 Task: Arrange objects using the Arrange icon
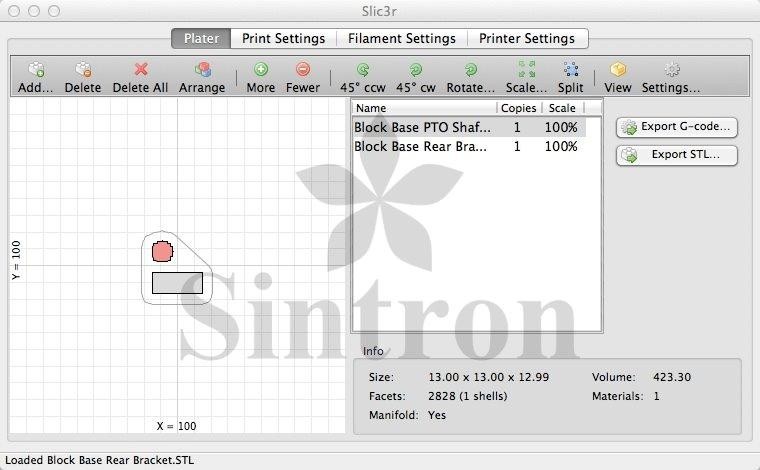202,71
